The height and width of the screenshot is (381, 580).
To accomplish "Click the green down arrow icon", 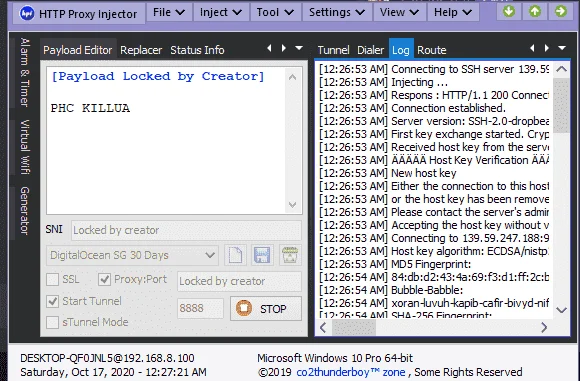I will click(x=509, y=11).
